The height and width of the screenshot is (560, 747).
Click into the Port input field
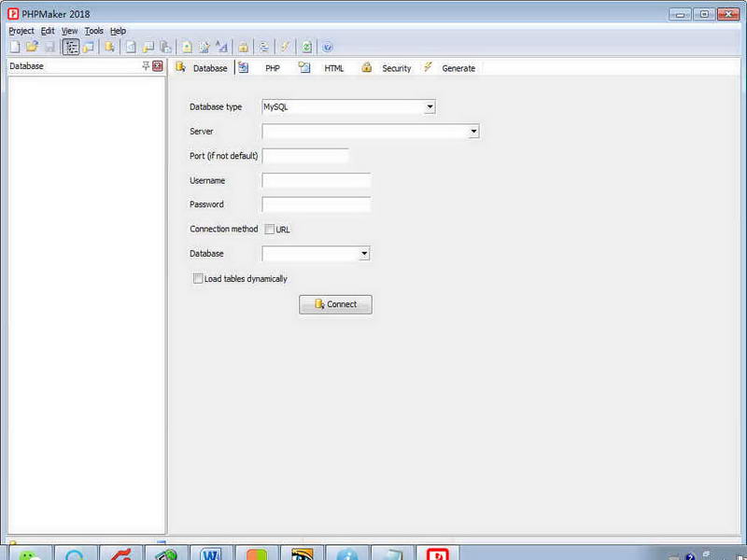point(305,156)
